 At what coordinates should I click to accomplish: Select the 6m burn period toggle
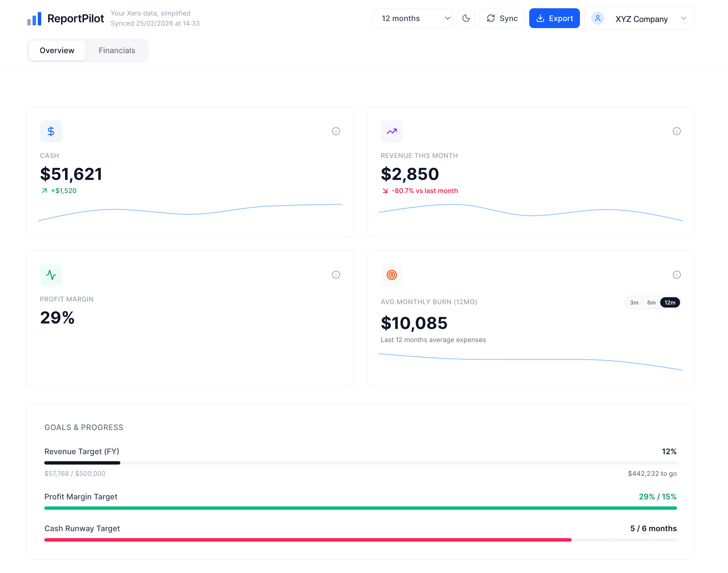click(x=652, y=302)
